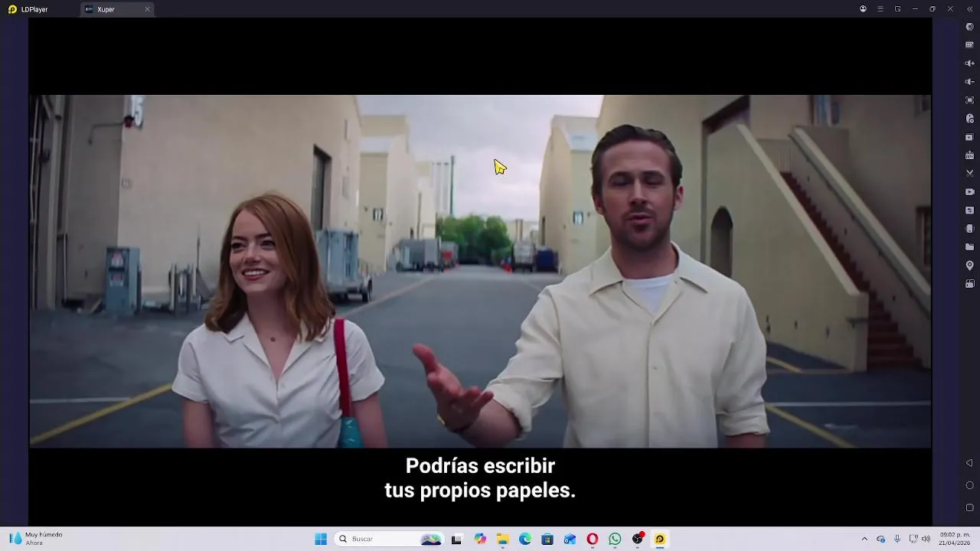This screenshot has height=551, width=980.
Task: Tap the Android Recents square button
Action: 969,507
